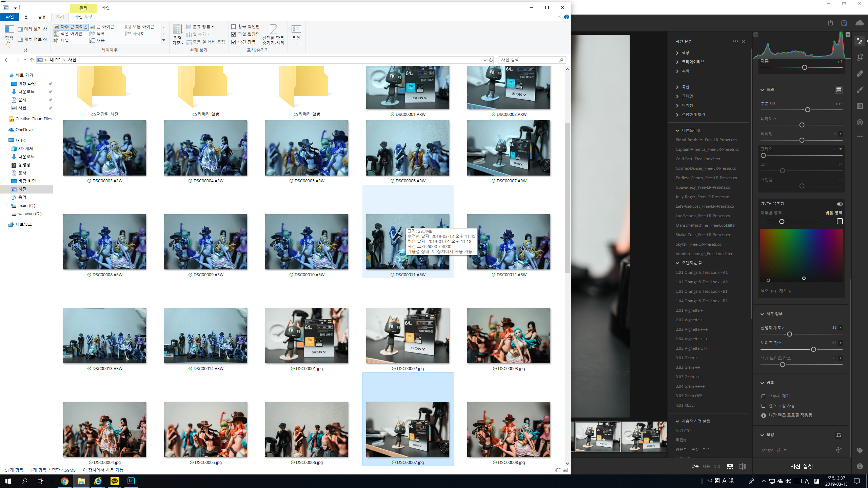The image size is (868, 488).
Task: Open the Help icon in Lightroom header
Action: click(844, 23)
